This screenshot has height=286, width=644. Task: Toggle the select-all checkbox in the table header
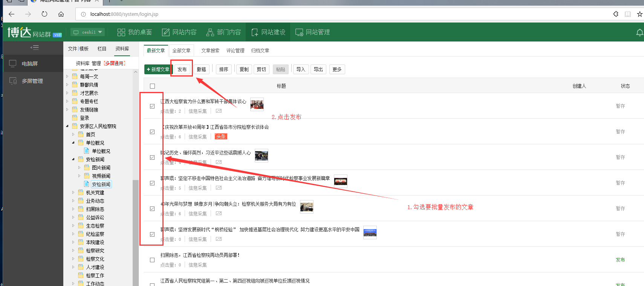coord(152,86)
